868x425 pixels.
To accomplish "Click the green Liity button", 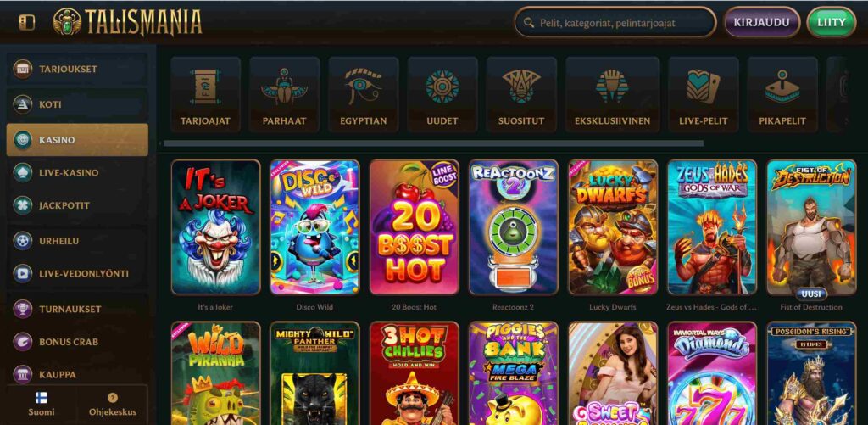I will [x=832, y=23].
